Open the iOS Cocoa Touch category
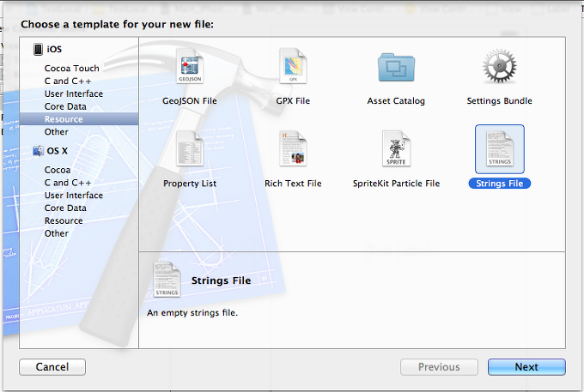The image size is (584, 392). pyautogui.click(x=72, y=69)
